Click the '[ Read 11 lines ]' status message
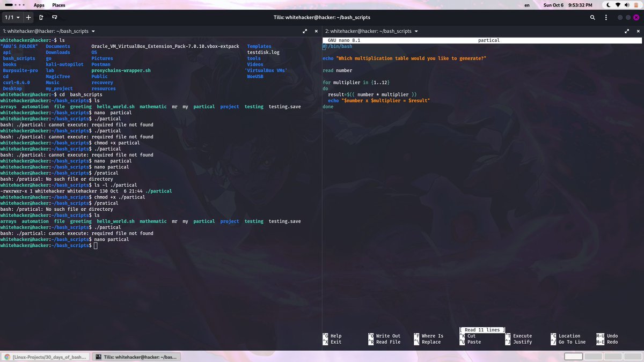 click(482, 330)
